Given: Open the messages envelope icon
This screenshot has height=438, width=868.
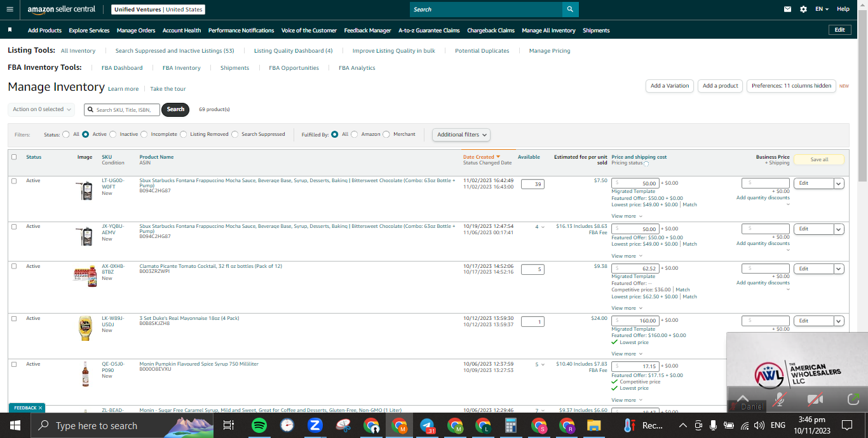Looking at the screenshot, I should tap(788, 10).
